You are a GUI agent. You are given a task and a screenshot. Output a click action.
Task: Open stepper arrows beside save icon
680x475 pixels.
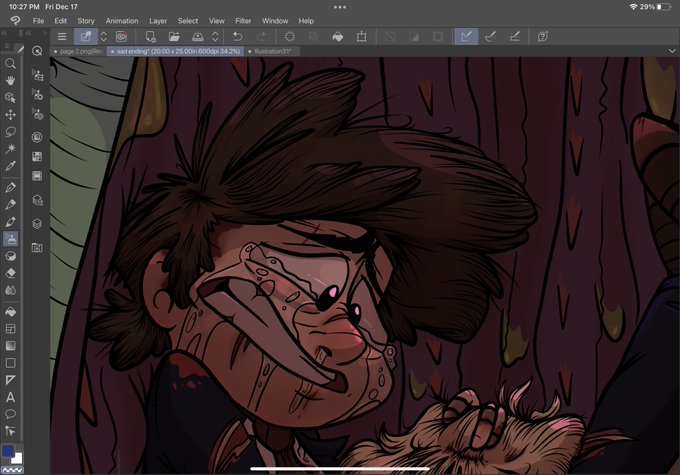pyautogui.click(x=215, y=36)
